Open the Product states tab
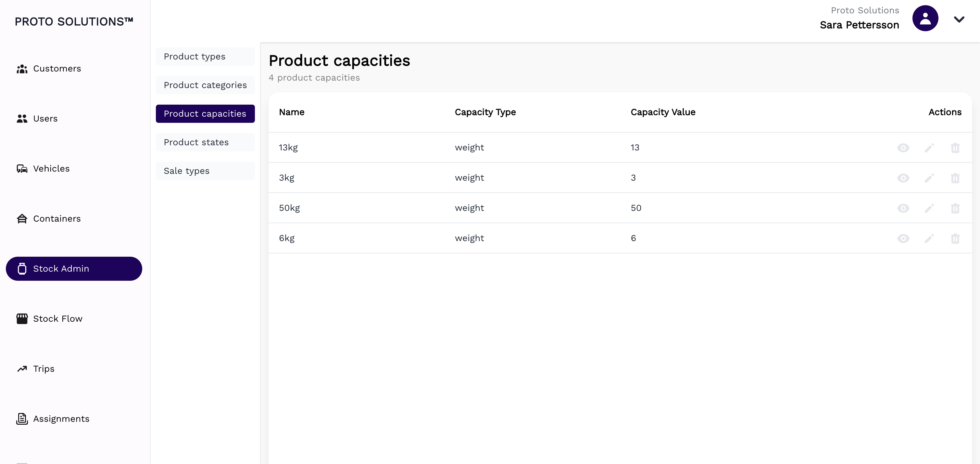 point(205,142)
